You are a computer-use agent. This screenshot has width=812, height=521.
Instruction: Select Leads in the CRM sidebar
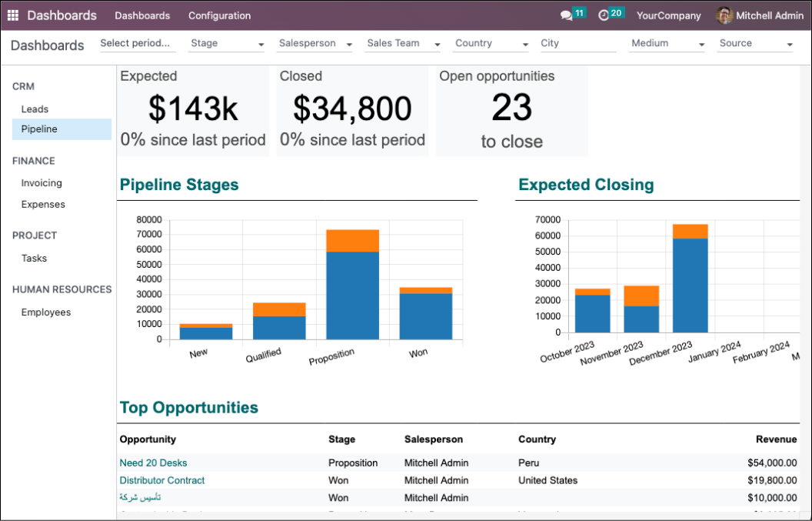tap(35, 109)
